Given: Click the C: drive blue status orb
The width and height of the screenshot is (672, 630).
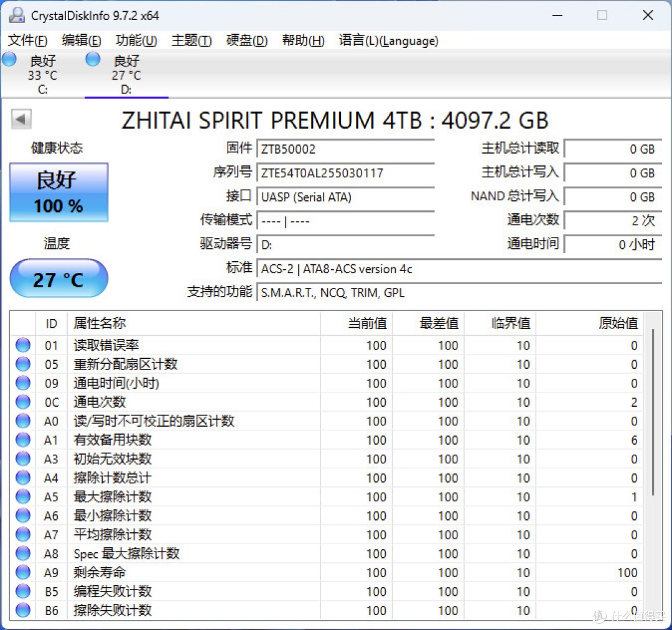Looking at the screenshot, I should [x=9, y=59].
